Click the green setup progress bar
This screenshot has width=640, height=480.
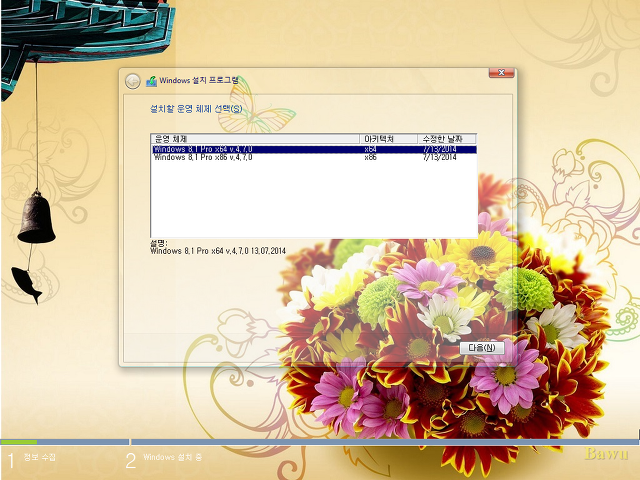tap(19, 442)
